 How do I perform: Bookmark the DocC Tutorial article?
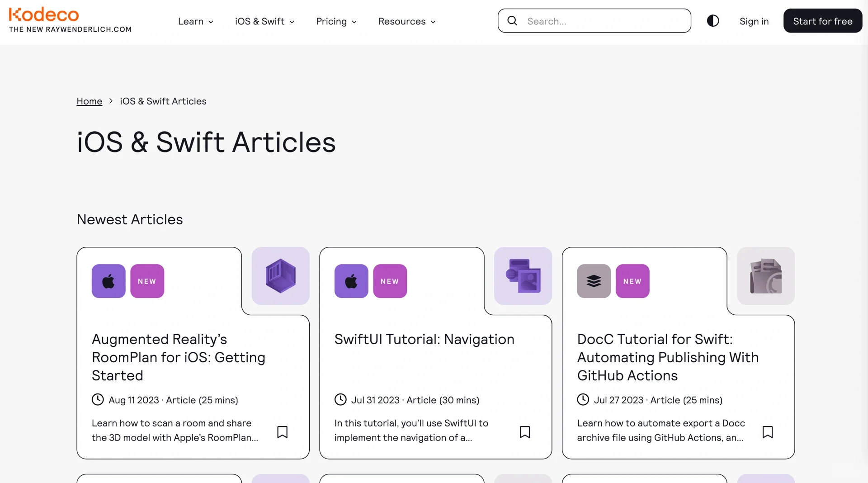(768, 432)
